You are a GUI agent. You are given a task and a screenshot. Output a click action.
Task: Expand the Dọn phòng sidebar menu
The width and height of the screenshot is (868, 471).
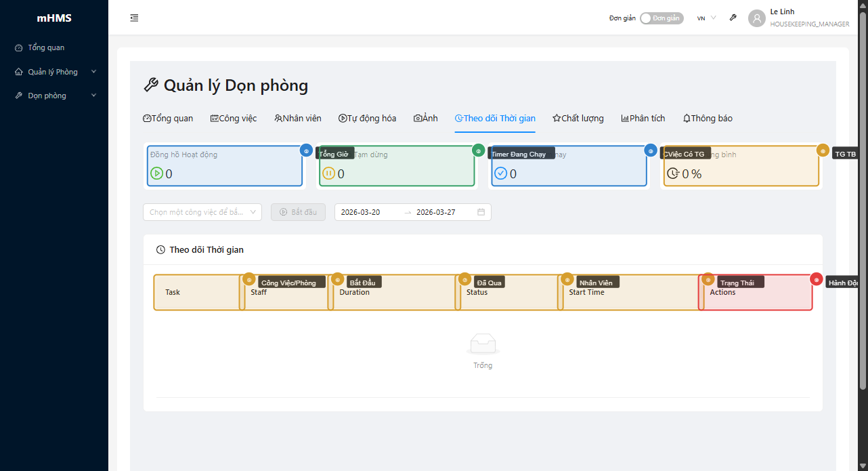pos(56,96)
